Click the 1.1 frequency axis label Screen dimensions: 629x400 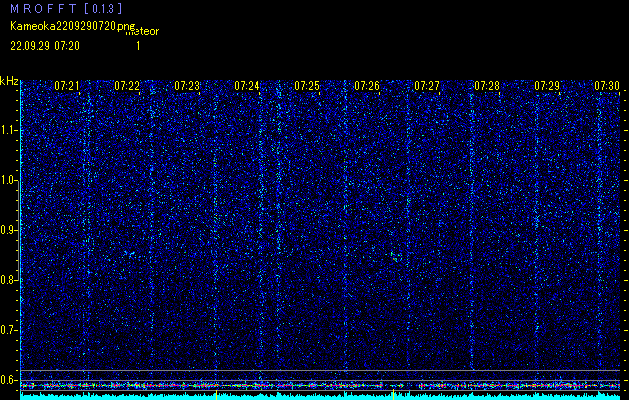pyautogui.click(x=9, y=130)
